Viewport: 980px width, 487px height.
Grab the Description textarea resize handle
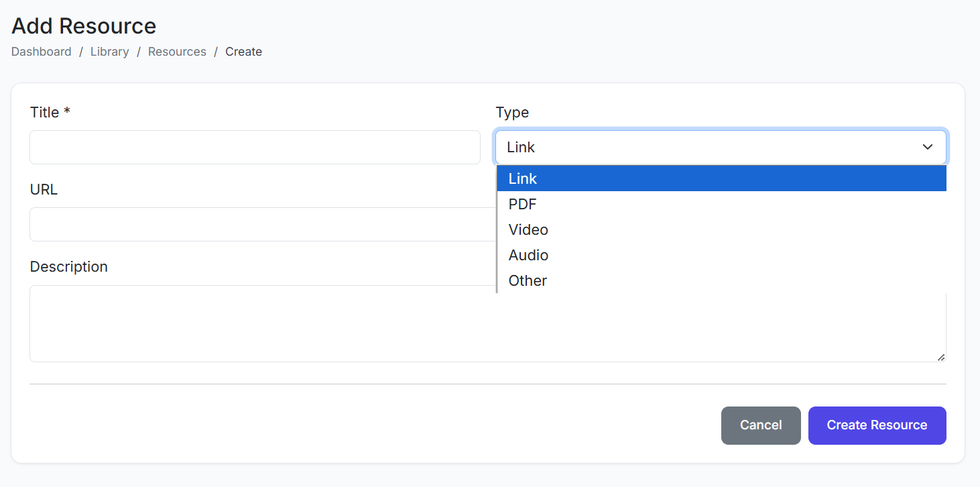tap(941, 358)
